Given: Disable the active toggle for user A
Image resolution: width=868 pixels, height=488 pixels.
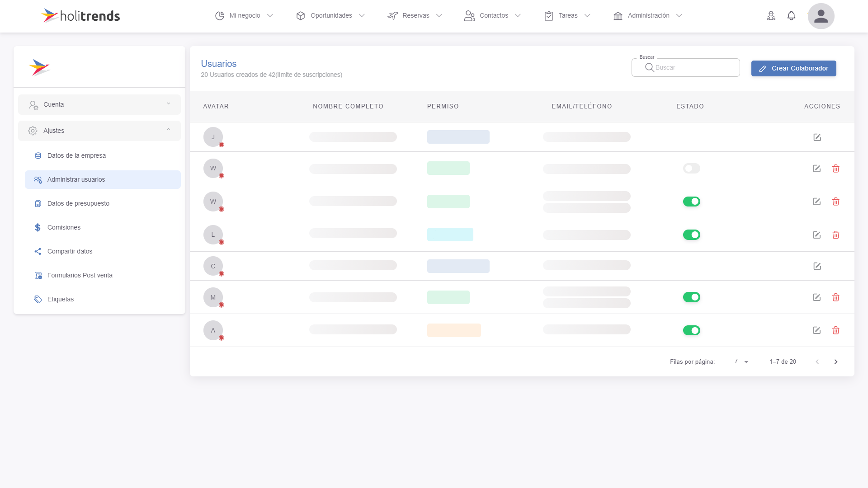Looking at the screenshot, I should (x=692, y=330).
